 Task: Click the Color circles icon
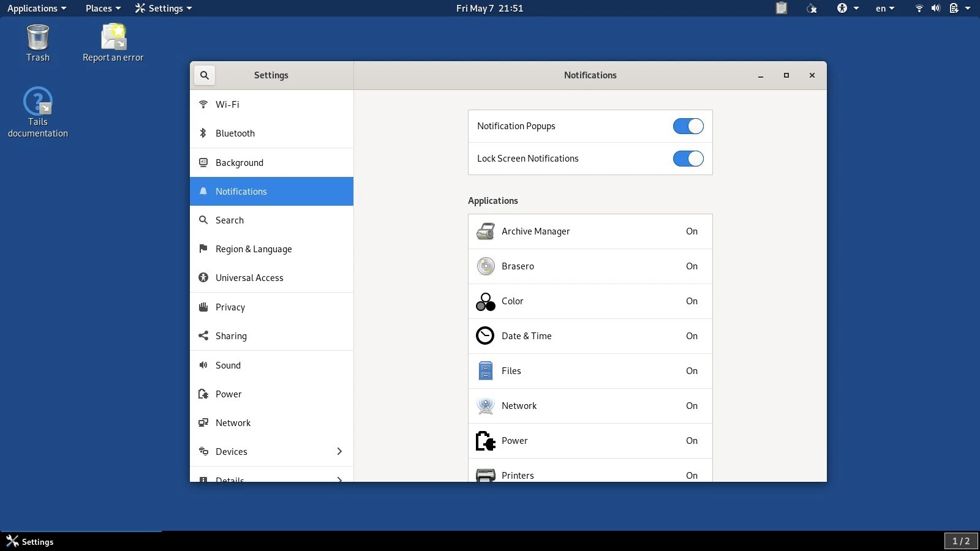click(x=486, y=301)
